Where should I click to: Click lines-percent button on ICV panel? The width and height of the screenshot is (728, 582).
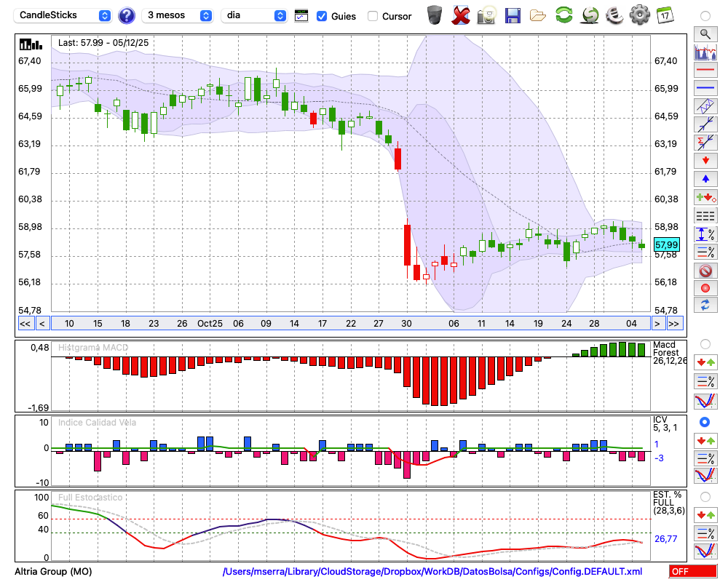[705, 458]
